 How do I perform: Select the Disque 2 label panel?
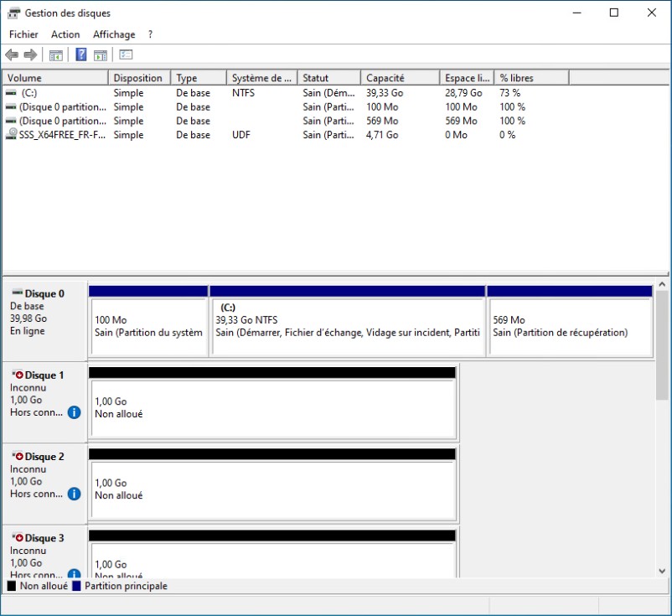(44, 484)
